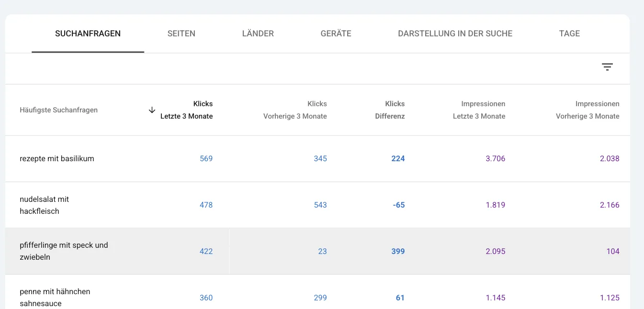This screenshot has width=644, height=309.
Task: Switch to the Suchanfragen tab
Action: (x=88, y=33)
